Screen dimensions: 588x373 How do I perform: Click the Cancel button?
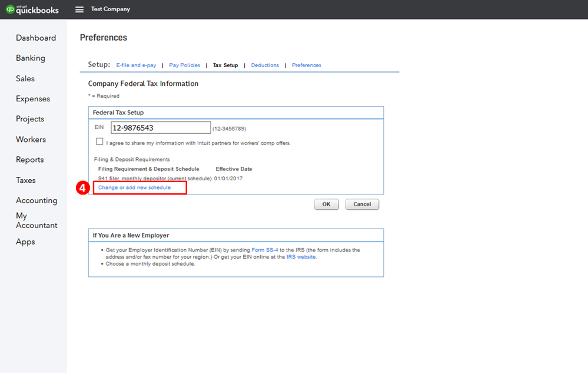click(362, 204)
